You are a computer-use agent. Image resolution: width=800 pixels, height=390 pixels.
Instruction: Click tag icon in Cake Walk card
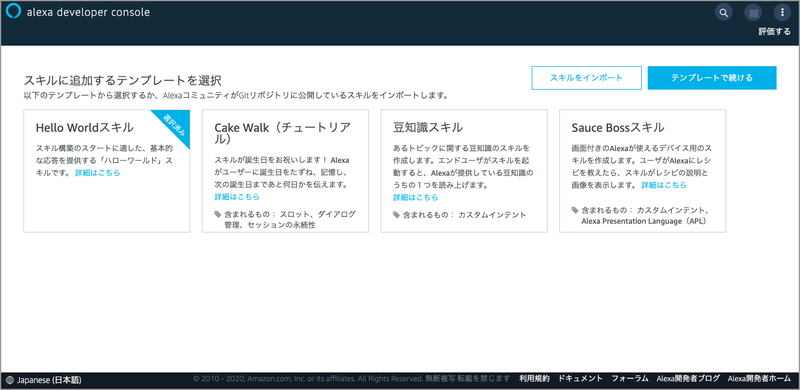coord(218,214)
